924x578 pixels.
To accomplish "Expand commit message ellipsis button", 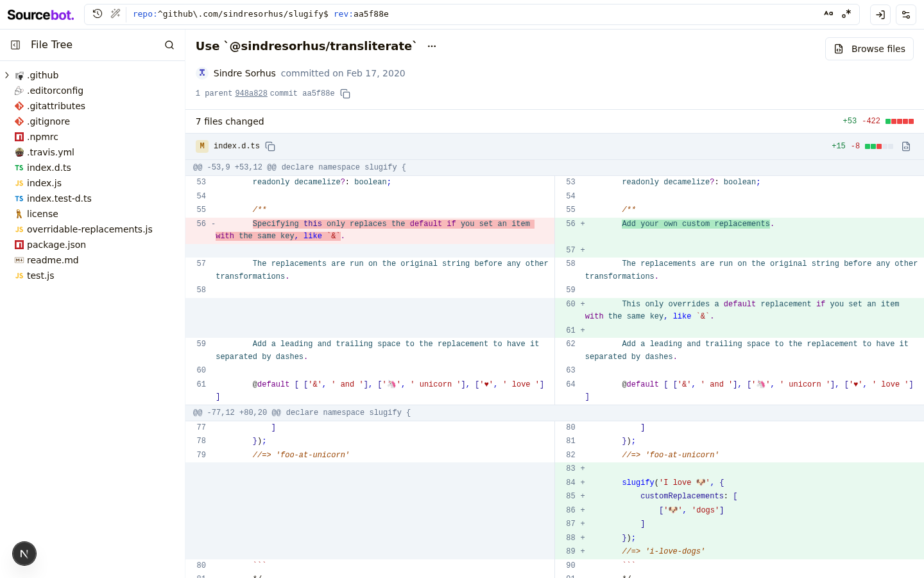I will [x=432, y=46].
